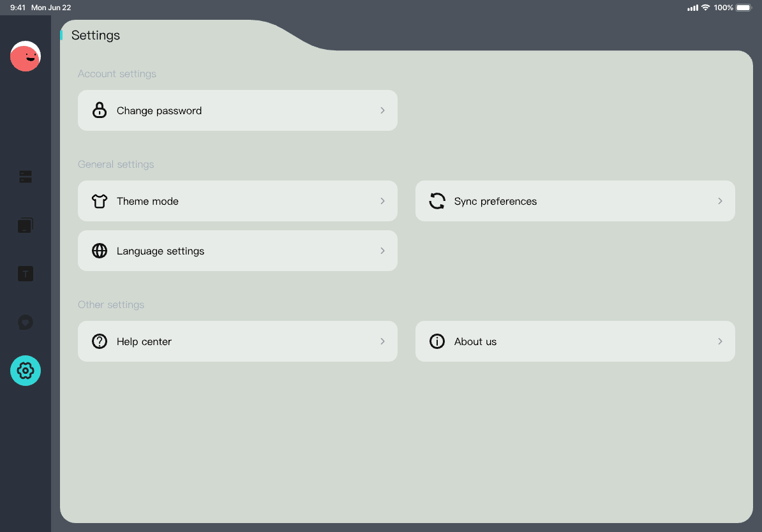Click the Sync preferences arrows icon
The image size is (762, 532).
[437, 201]
